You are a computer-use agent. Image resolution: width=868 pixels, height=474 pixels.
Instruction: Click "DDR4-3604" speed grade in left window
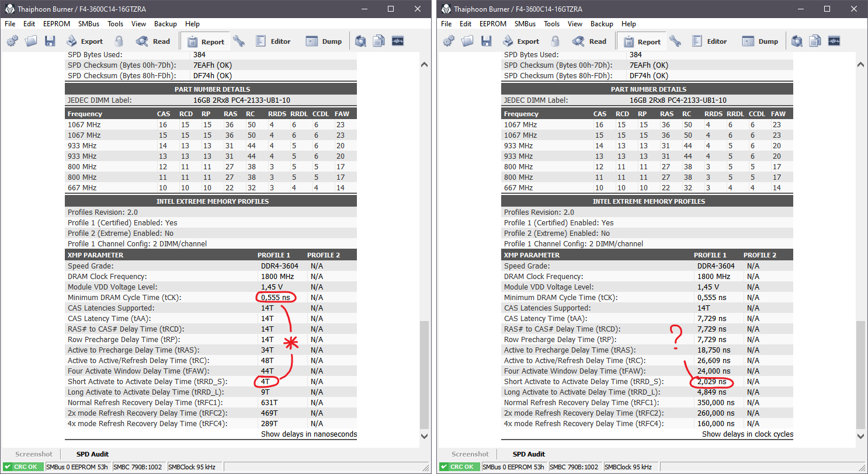[279, 266]
